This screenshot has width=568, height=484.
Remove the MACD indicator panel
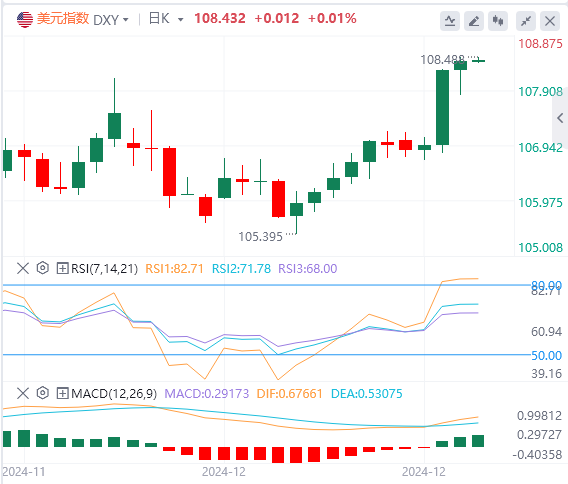23,393
